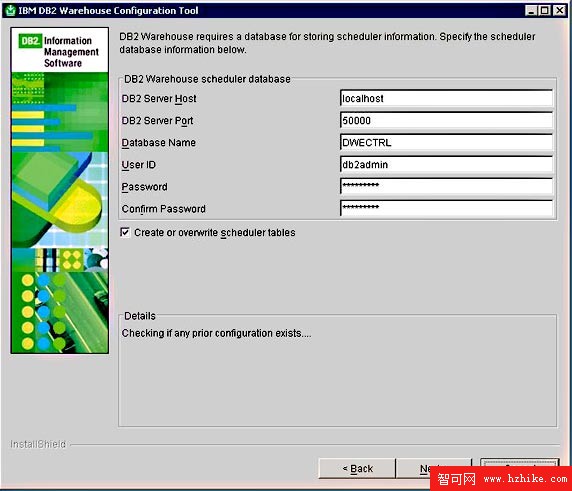Click the DB2 Server Port field
Screen dimensions: 572x491
pyautogui.click(x=447, y=120)
